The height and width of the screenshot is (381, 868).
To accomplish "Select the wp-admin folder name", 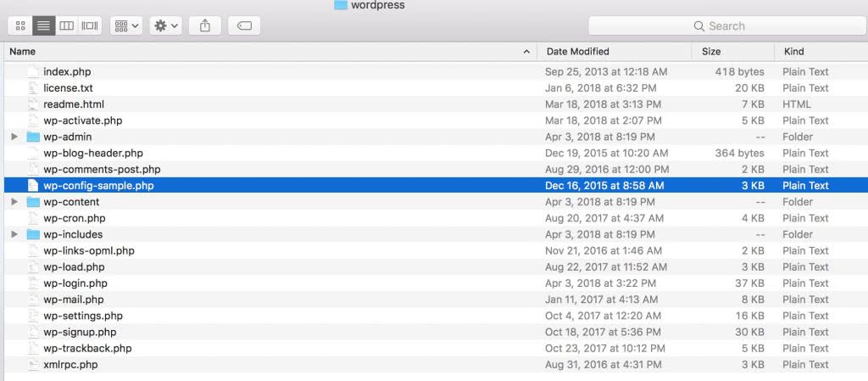I will 68,137.
